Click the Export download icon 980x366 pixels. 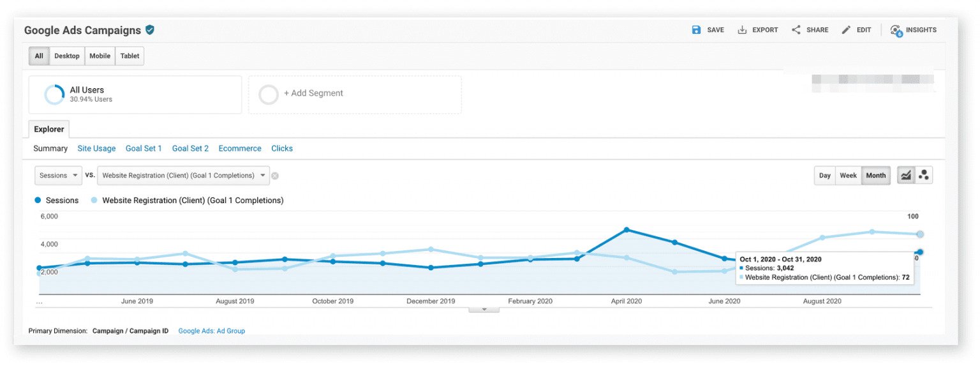tap(742, 30)
